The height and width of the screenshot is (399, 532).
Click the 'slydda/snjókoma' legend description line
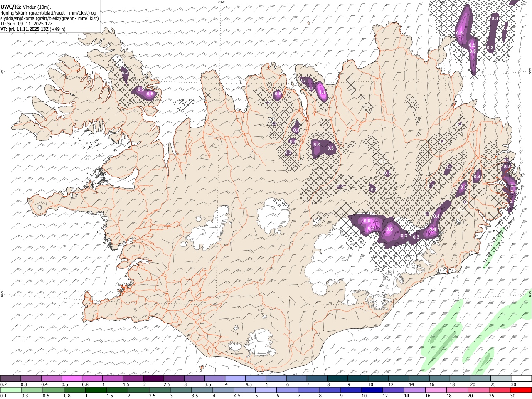click(49, 18)
